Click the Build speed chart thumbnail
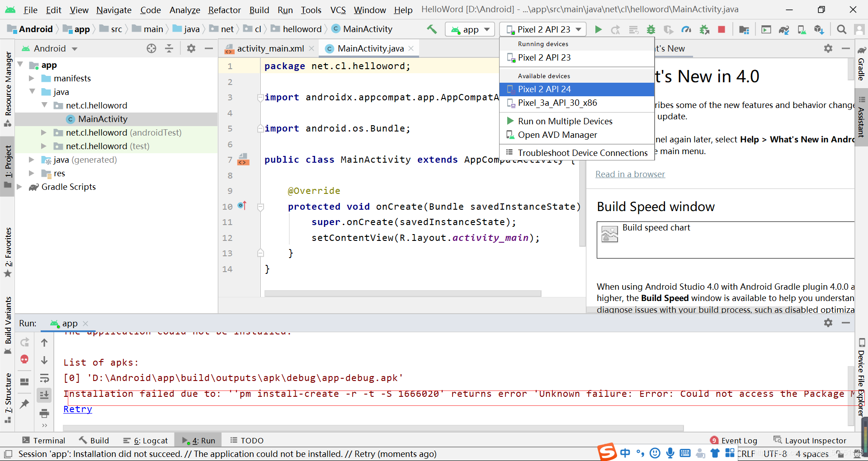Image resolution: width=868 pixels, height=461 pixels. click(x=609, y=234)
